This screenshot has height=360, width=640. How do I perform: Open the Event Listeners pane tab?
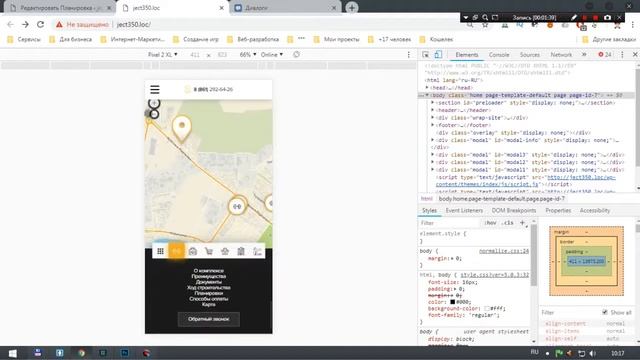(x=464, y=210)
